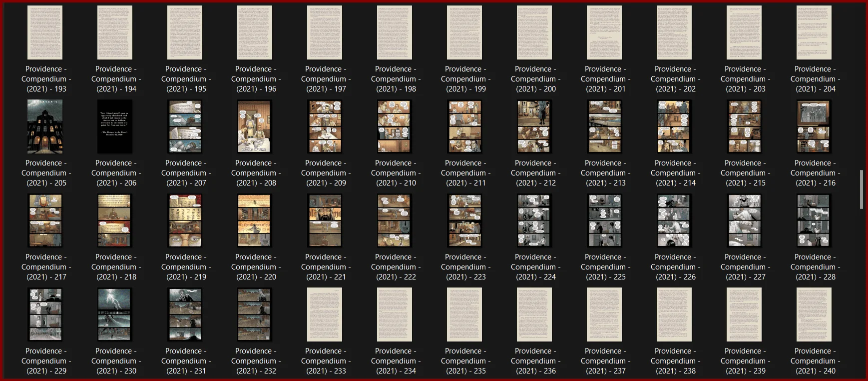
Task: Click file name 'Providence - Compendium (2021) - 222'
Action: pyautogui.click(x=396, y=267)
